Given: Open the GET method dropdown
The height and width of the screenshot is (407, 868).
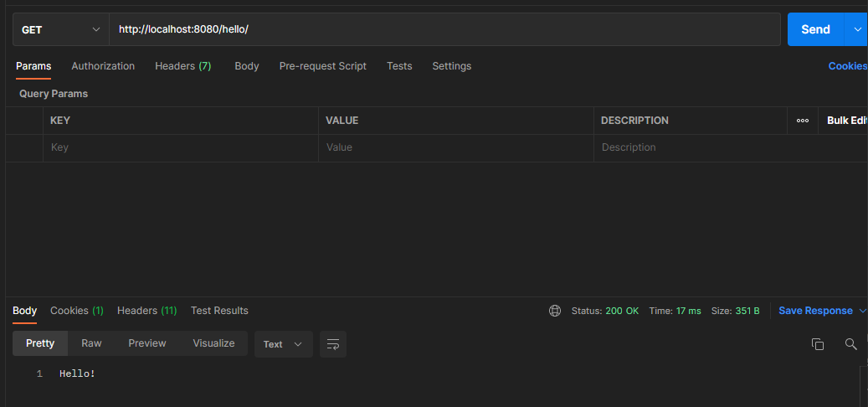Looking at the screenshot, I should click(x=61, y=30).
